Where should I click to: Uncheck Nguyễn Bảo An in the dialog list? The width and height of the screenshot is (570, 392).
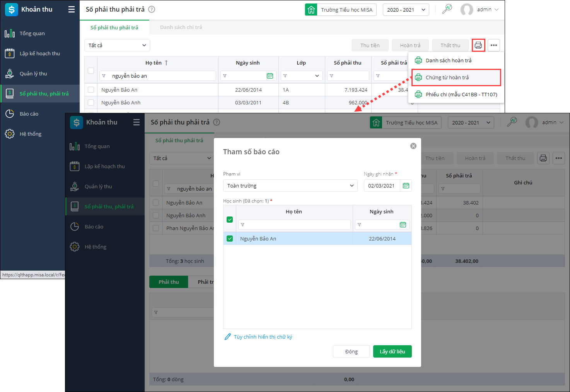230,239
